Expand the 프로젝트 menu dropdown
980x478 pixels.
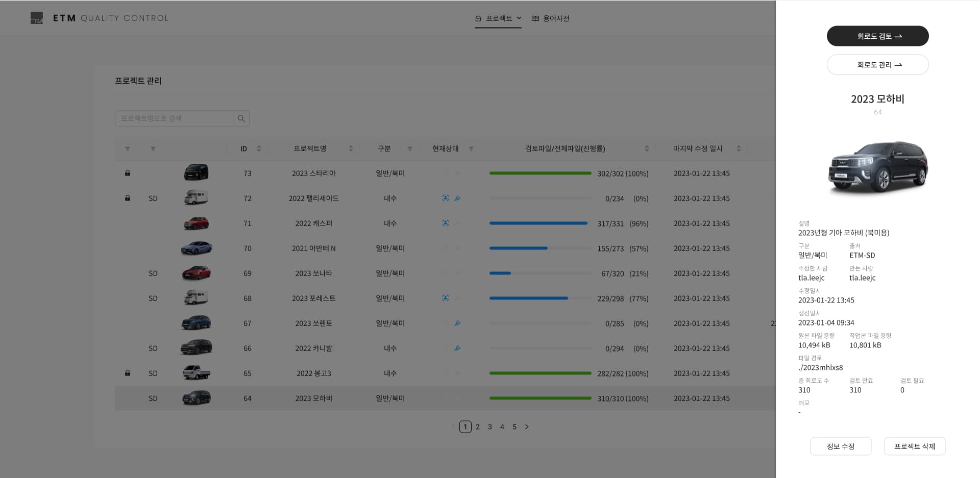pyautogui.click(x=498, y=18)
